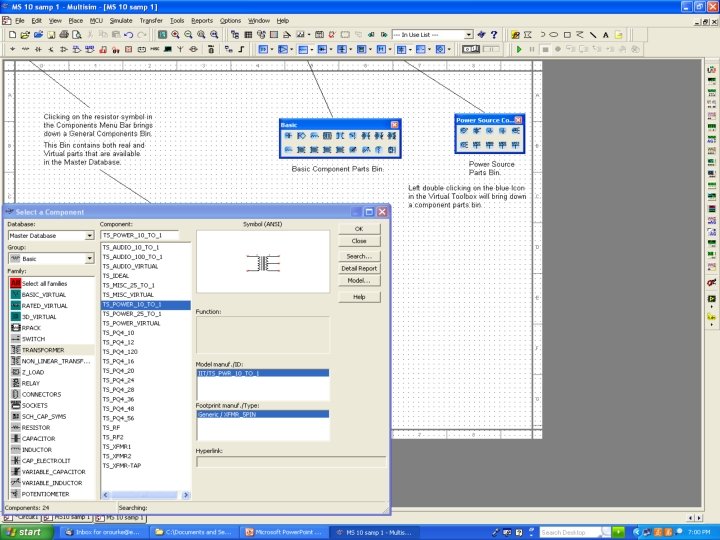720x540 pixels.
Task: Switch to Microsoft PowerPoint in taskbar
Action: [x=285, y=532]
